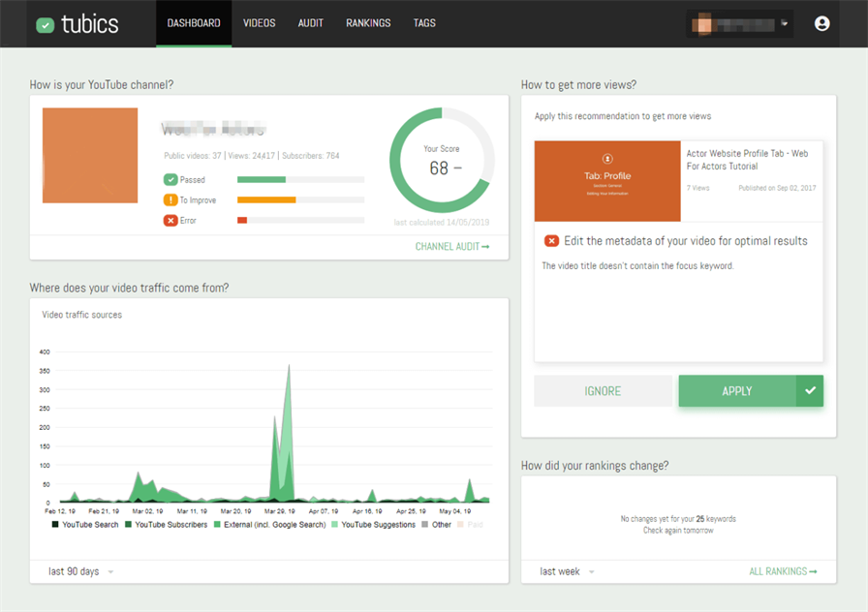
Task: Open the Actor Website Profile Tab video thumbnail
Action: pos(607,181)
